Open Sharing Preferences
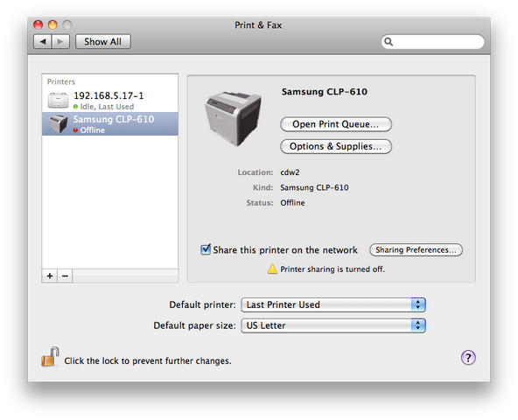This screenshot has height=420, width=518. (x=416, y=250)
